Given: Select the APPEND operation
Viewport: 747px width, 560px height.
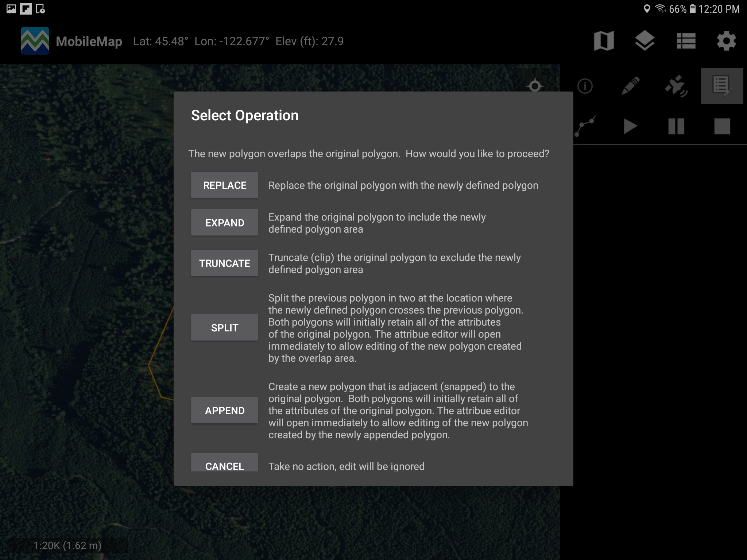Looking at the screenshot, I should [225, 411].
